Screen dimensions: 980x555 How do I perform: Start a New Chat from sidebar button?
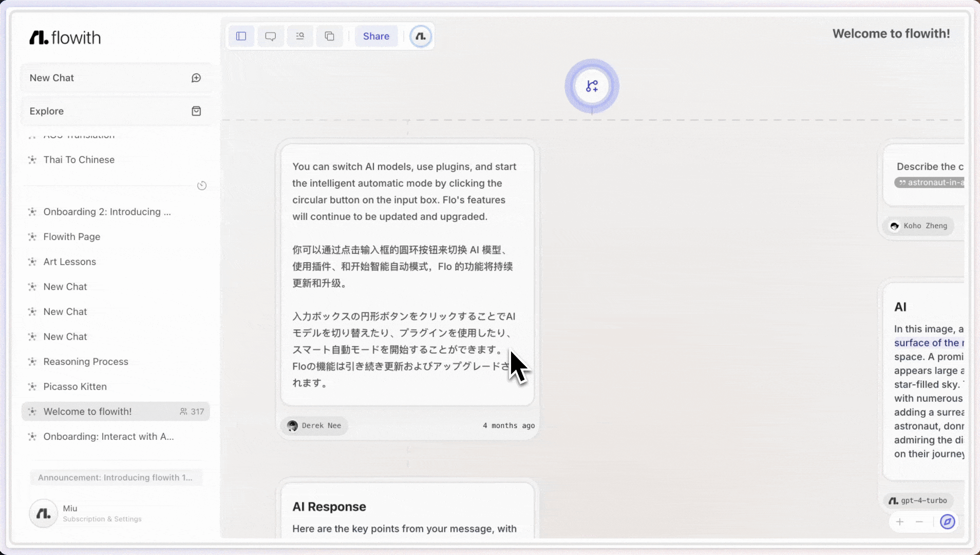(x=116, y=78)
